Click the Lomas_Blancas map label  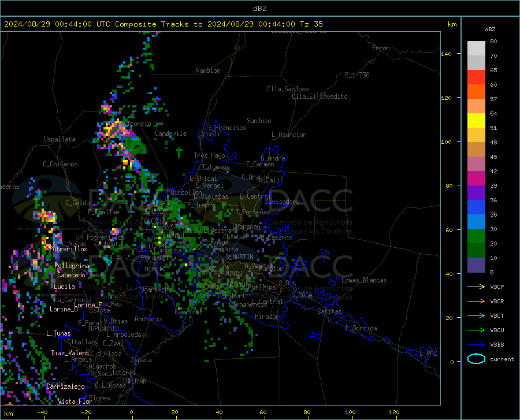pos(364,280)
